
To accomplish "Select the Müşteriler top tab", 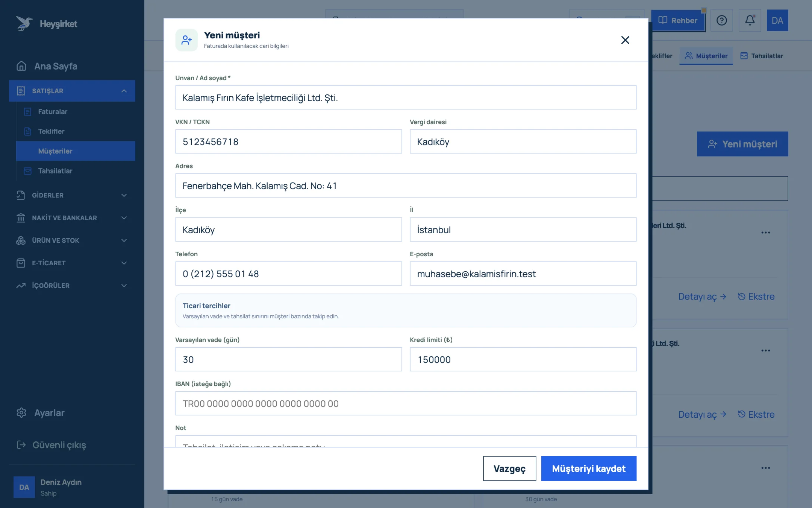I will click(x=706, y=56).
